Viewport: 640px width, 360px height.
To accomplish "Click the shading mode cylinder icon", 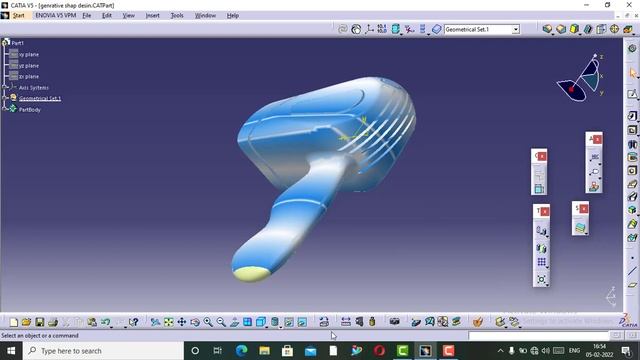I will (275, 322).
